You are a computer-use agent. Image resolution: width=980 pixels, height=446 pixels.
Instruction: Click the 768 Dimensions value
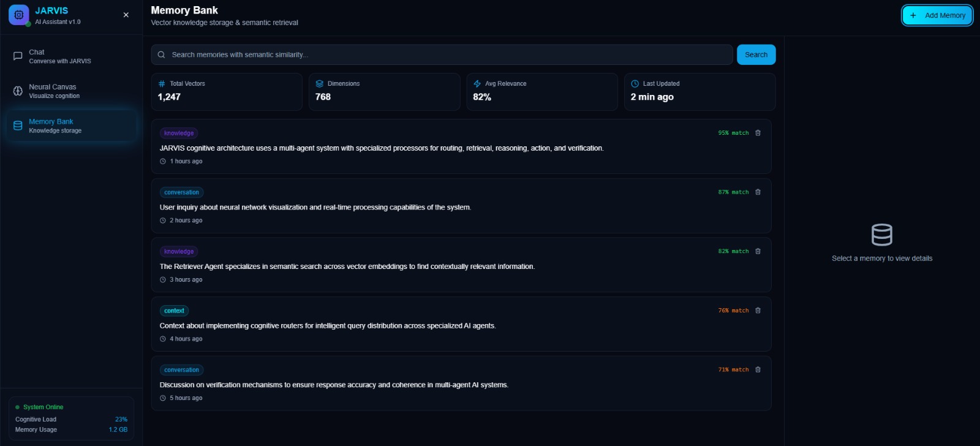tap(323, 97)
